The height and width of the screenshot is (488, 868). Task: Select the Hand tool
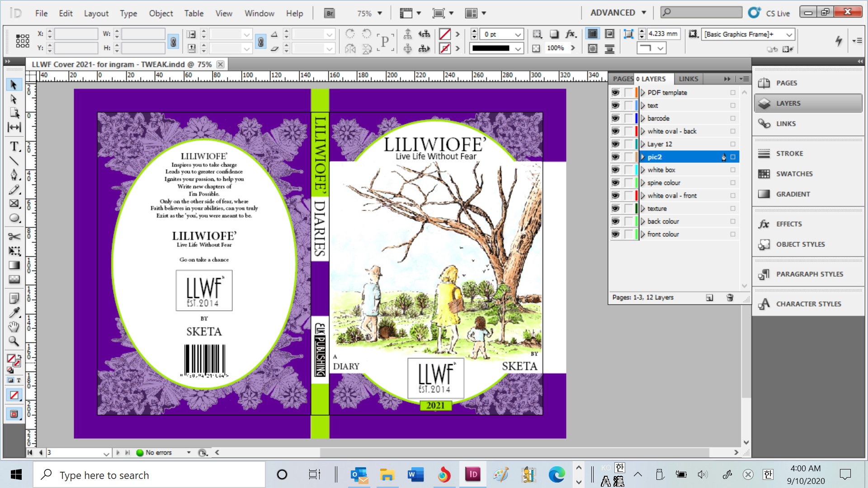pyautogui.click(x=14, y=327)
